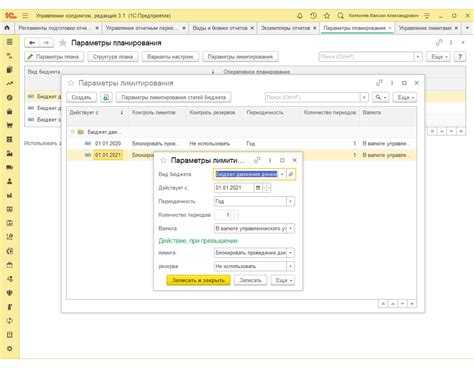The width and height of the screenshot is (474, 368).
Task: Click link icon in Параметры лимитирования list header
Action: 379,83
